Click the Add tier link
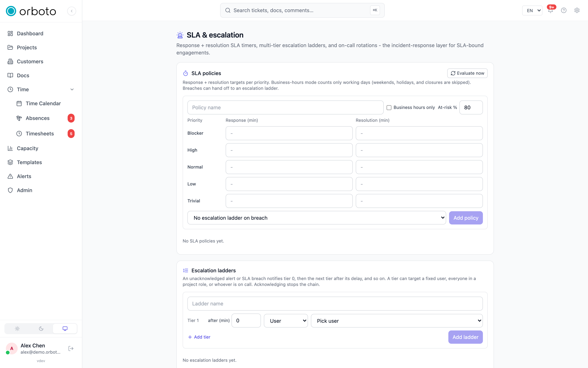The height and width of the screenshot is (368, 588). (x=199, y=337)
